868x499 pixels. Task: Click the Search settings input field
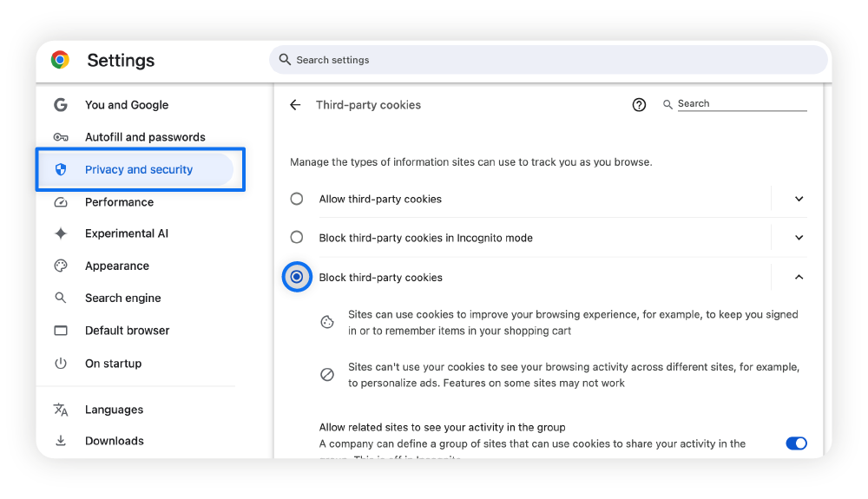(549, 60)
